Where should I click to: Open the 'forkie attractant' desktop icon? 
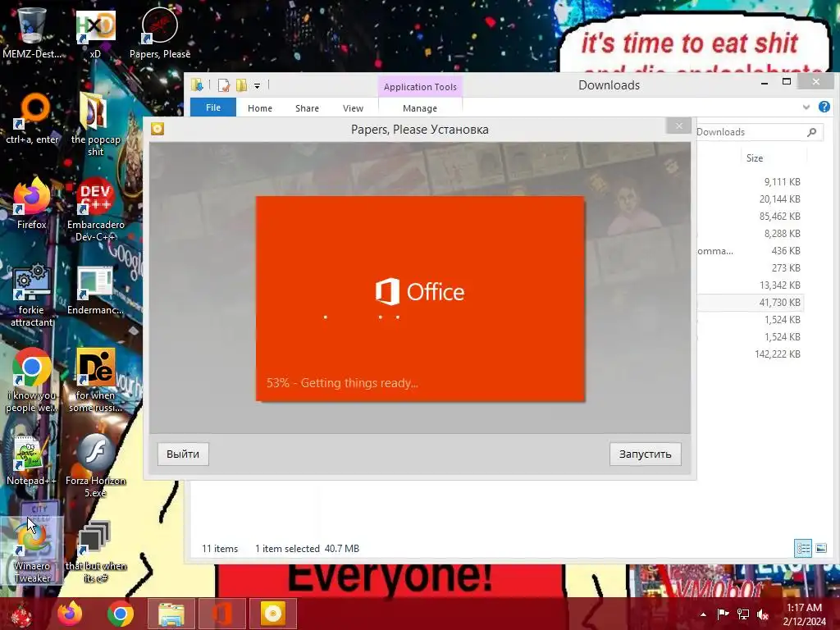32,294
